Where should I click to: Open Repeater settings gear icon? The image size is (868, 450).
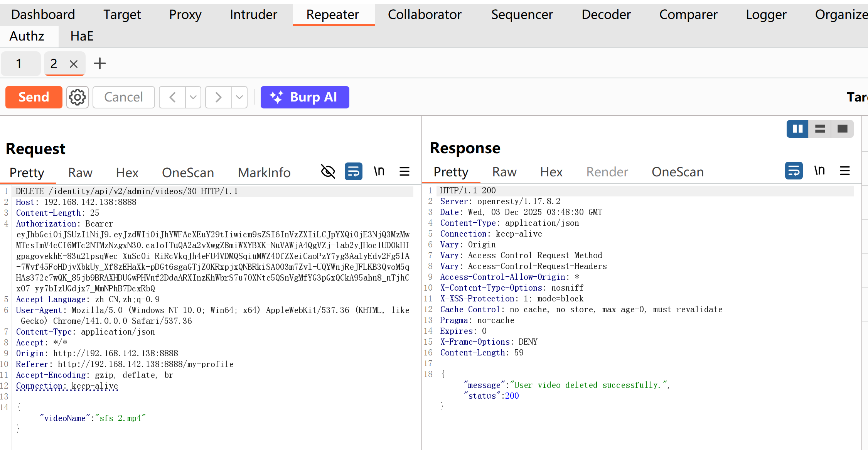(x=78, y=97)
